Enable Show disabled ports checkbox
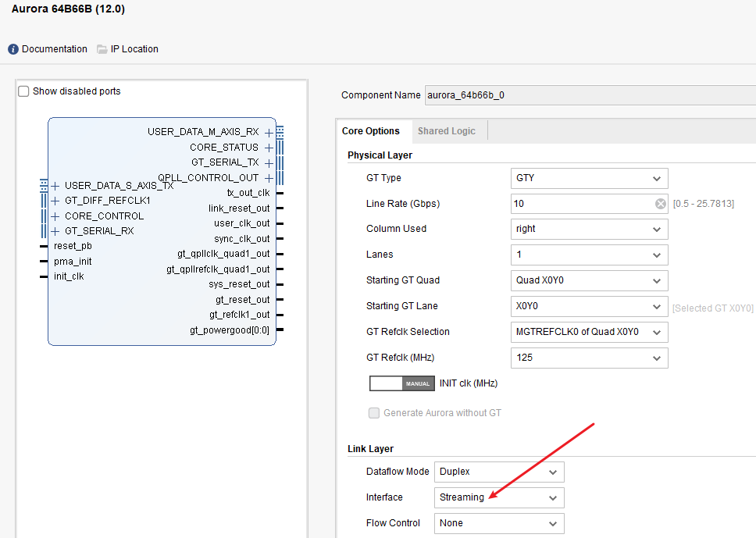The height and width of the screenshot is (538, 756). pos(23,91)
